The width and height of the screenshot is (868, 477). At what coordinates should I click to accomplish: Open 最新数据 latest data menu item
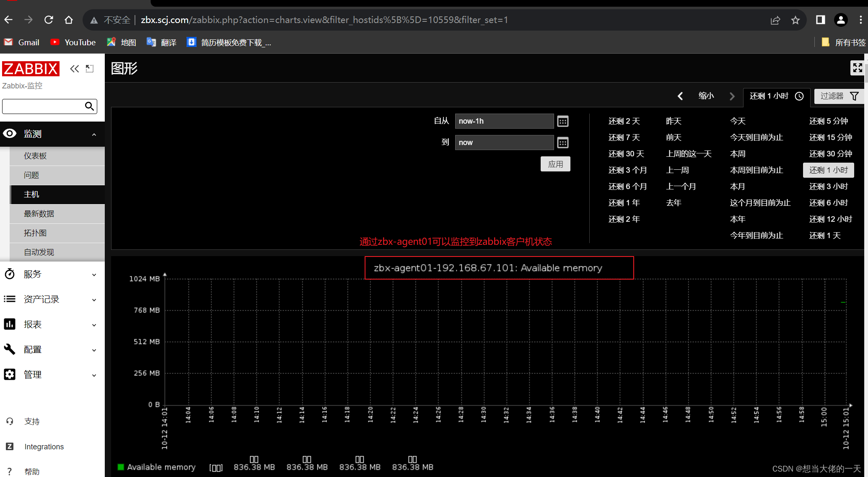point(57,214)
